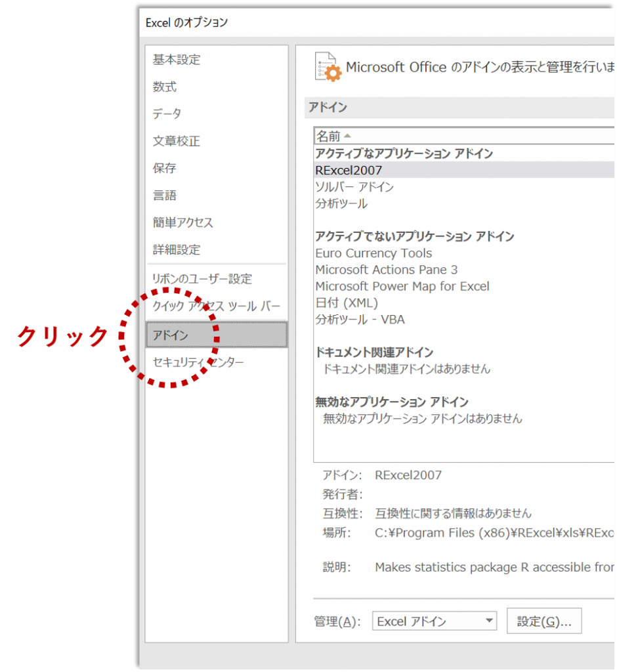Open the データ options page
Image resolution: width=617 pixels, height=672 pixels.
167,114
